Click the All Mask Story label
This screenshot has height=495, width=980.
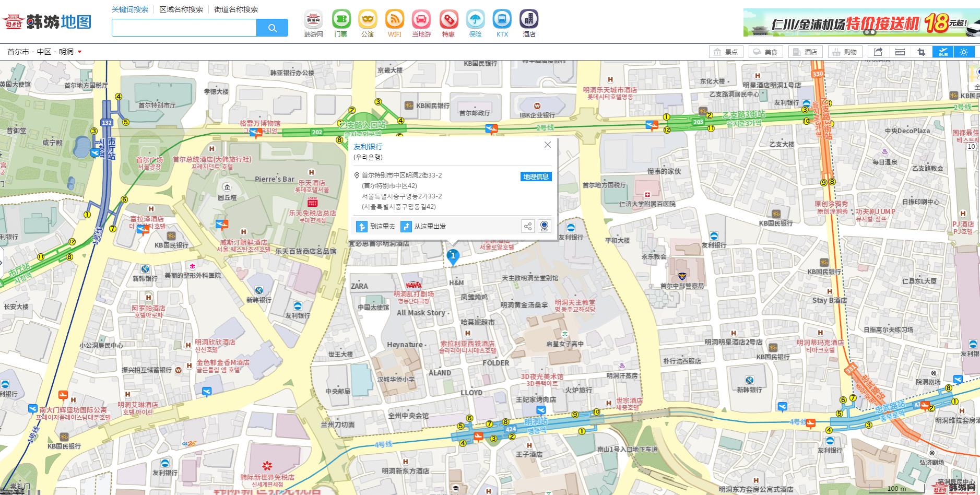click(421, 313)
